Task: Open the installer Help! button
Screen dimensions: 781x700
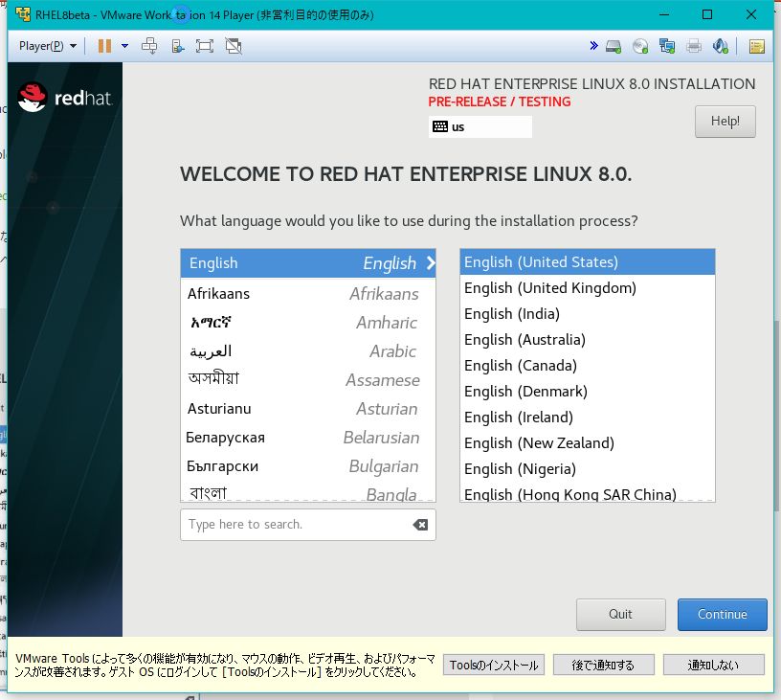Action: pos(725,121)
